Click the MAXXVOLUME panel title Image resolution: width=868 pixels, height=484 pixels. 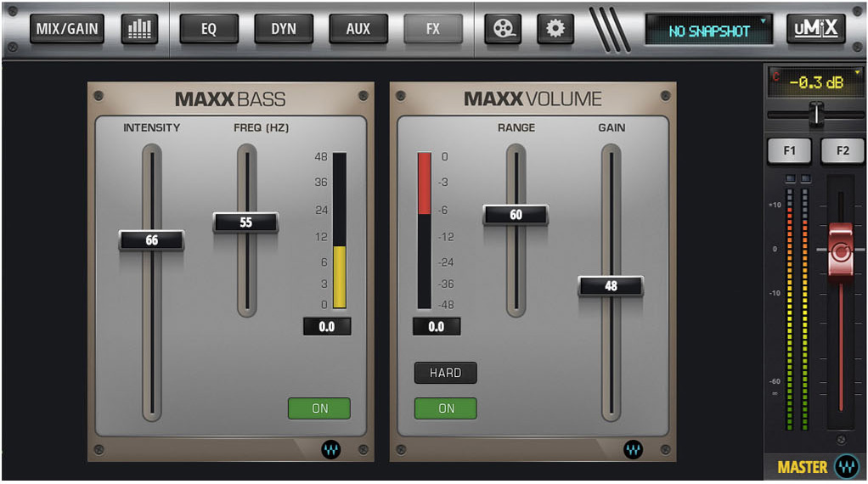pos(533,99)
